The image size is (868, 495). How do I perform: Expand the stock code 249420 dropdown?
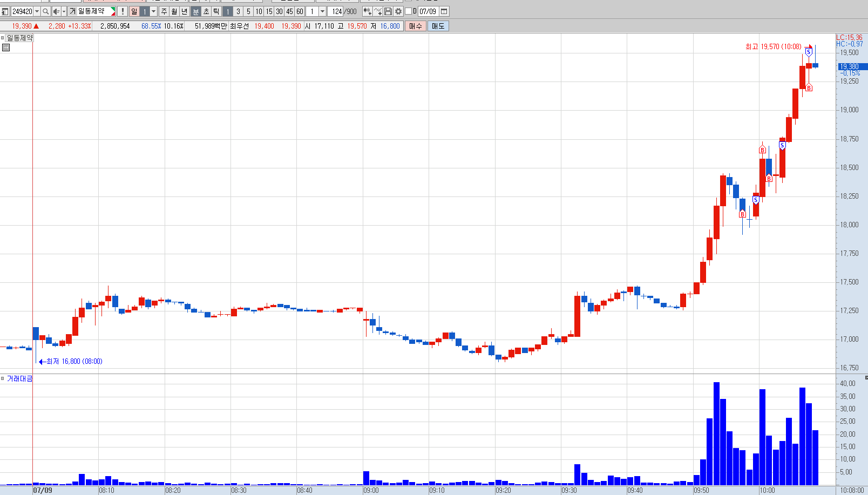[37, 11]
